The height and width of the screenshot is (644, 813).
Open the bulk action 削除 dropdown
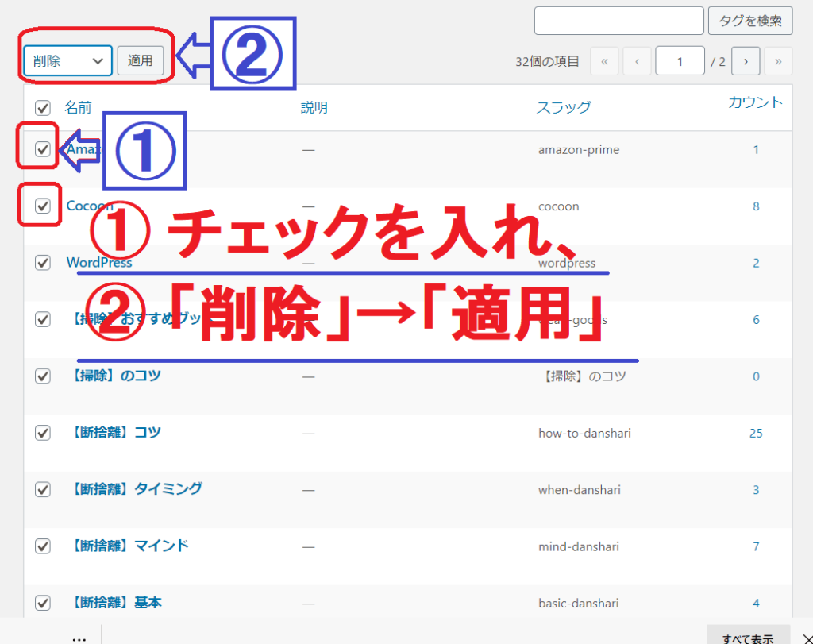click(67, 60)
